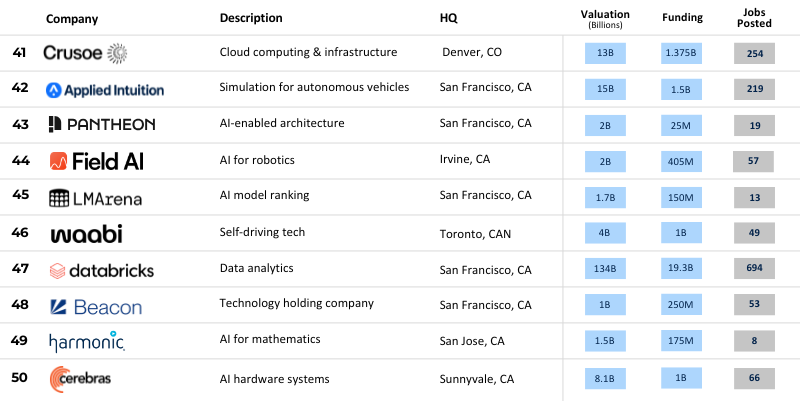Screen dimensions: 800x401
Task: Click the Valuation (Billions) column header
Action: coord(605,20)
